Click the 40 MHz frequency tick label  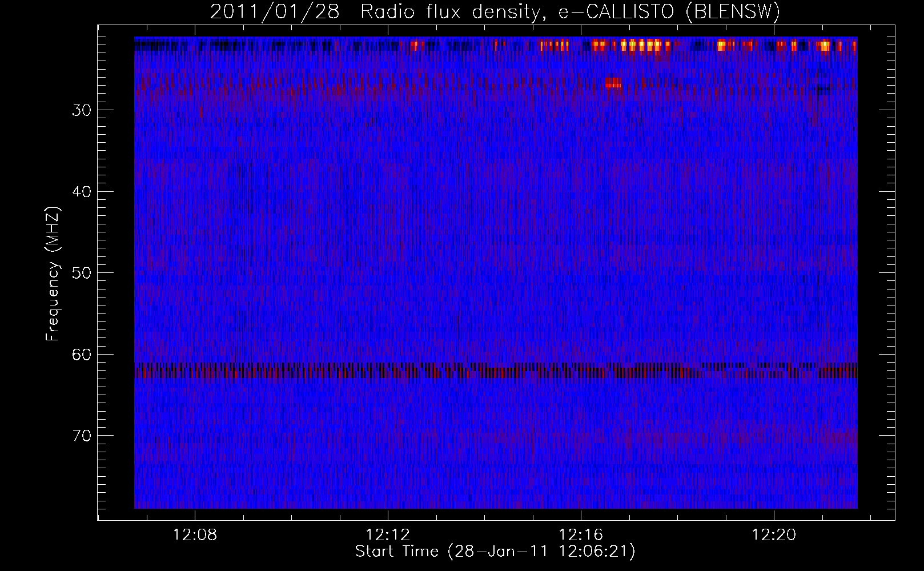click(82, 192)
